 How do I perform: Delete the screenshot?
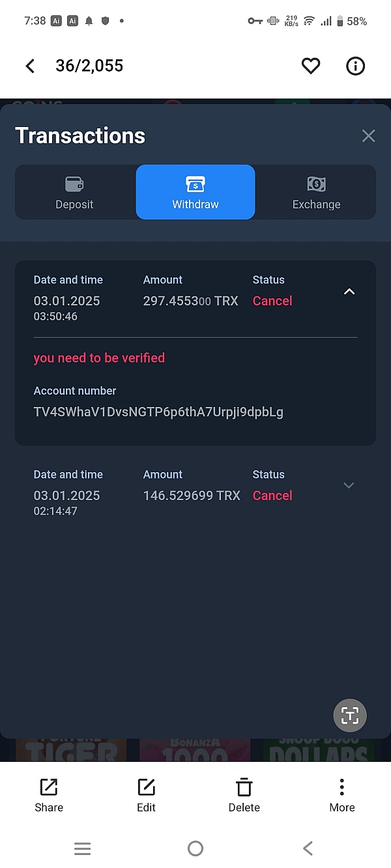[244, 795]
